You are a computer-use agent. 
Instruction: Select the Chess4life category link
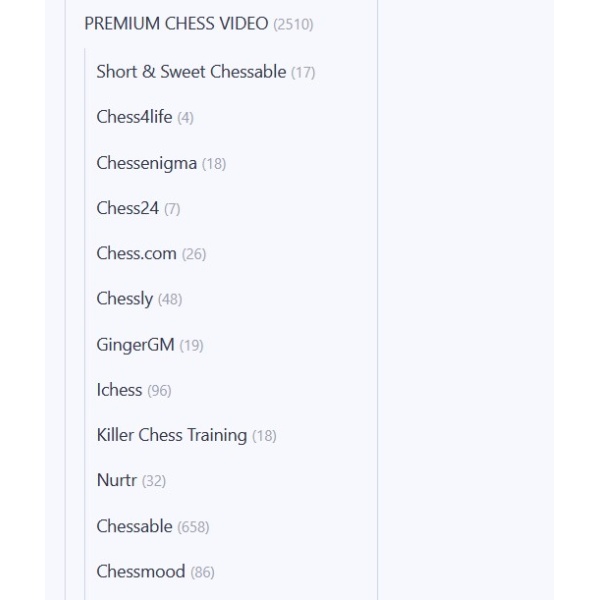[134, 117]
